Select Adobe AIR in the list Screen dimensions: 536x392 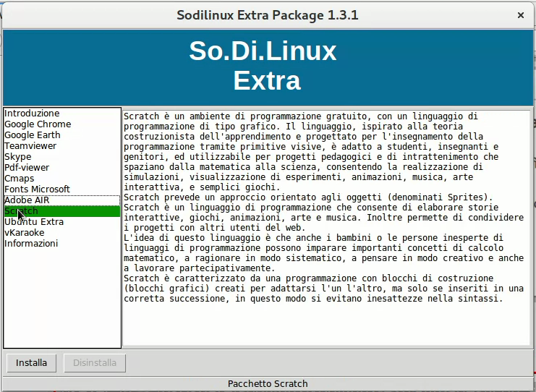(x=27, y=200)
